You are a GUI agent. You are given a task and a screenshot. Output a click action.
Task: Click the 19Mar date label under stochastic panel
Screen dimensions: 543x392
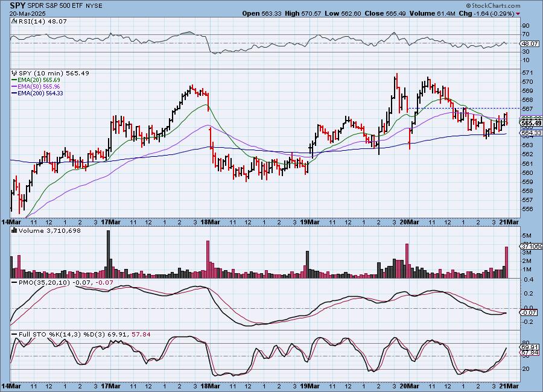(310, 386)
